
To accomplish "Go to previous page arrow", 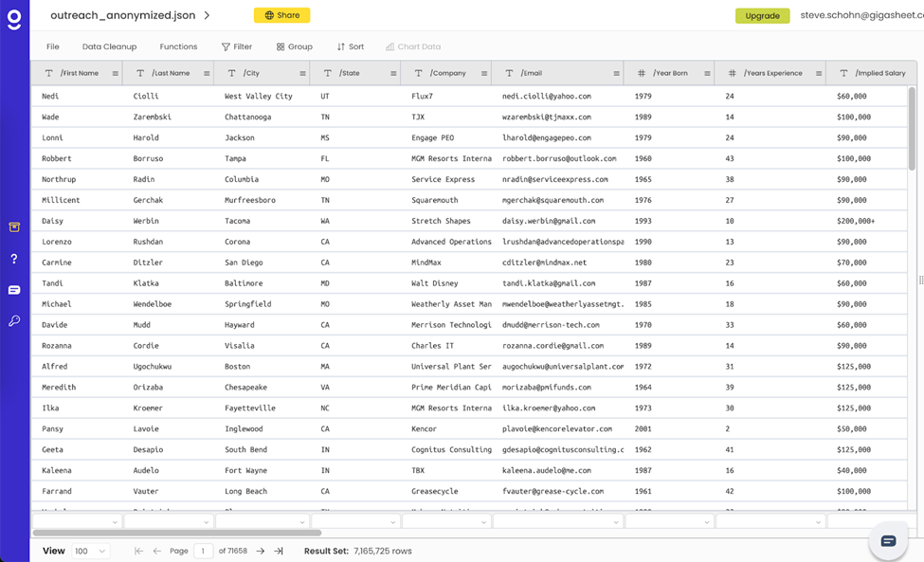I will click(x=156, y=551).
